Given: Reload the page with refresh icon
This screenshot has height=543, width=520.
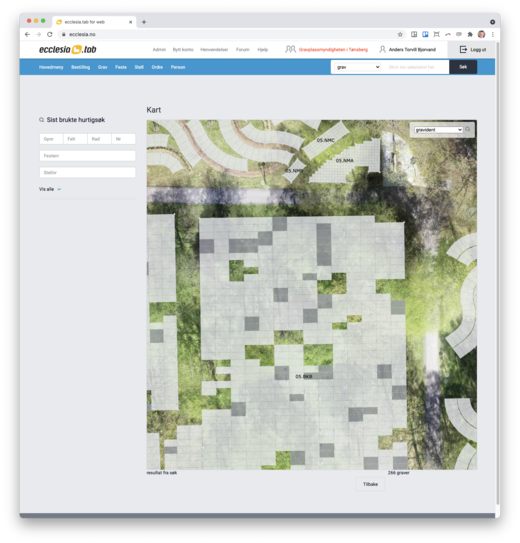Looking at the screenshot, I should pyautogui.click(x=50, y=34).
